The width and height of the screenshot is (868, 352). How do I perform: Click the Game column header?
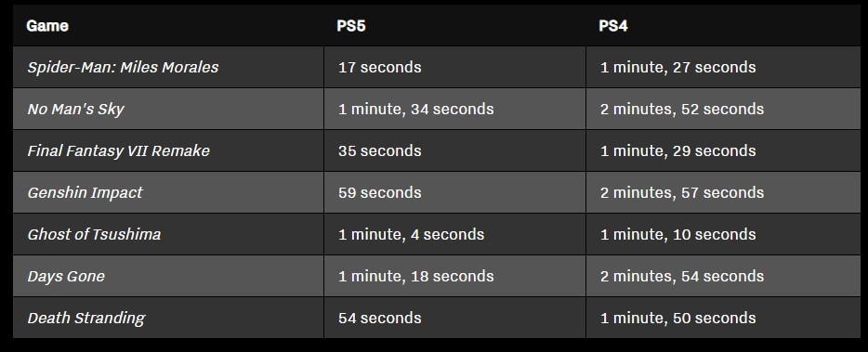click(168, 25)
